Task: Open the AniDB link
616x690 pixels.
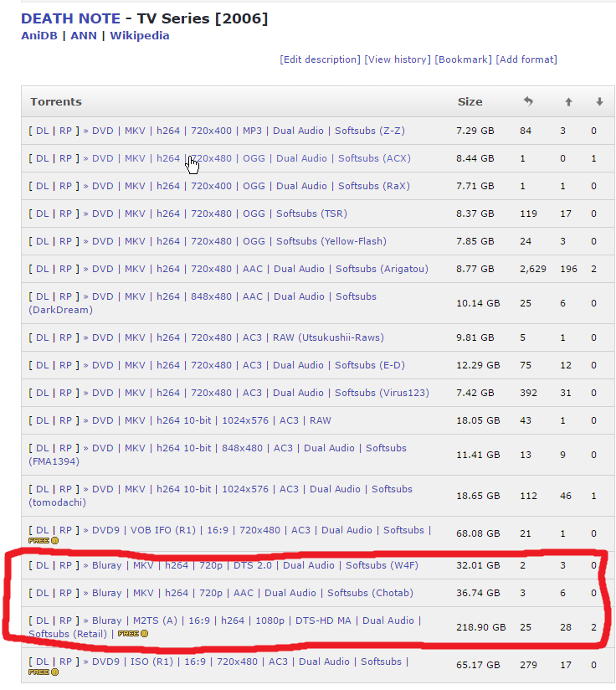Action: tap(39, 36)
